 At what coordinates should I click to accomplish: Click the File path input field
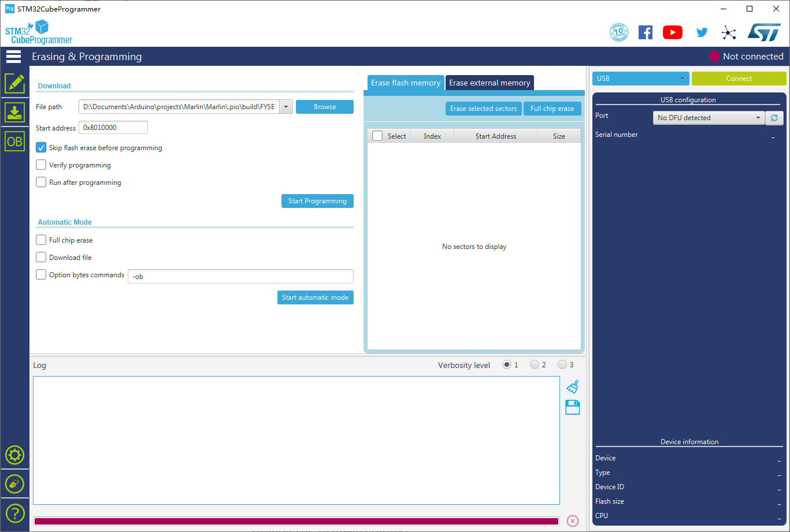click(179, 107)
